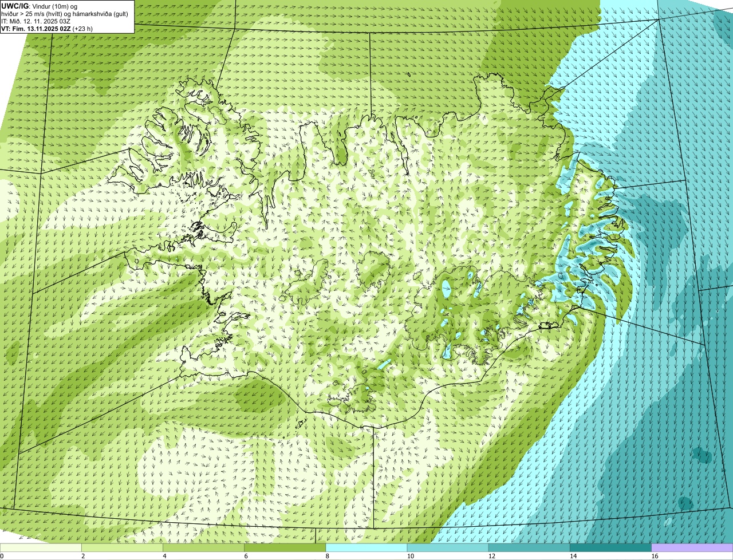Click the 6–8 m/s dark green colorbar segment
733x560 pixels.
pos(285,548)
